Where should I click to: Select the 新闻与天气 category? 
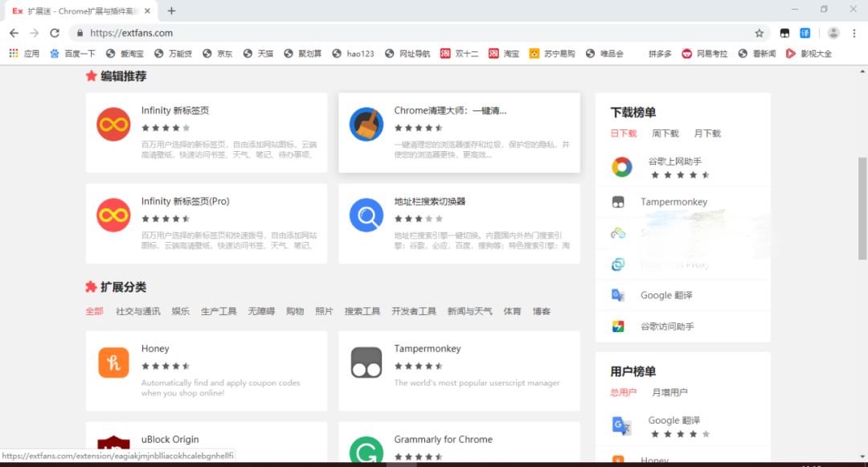(x=470, y=311)
